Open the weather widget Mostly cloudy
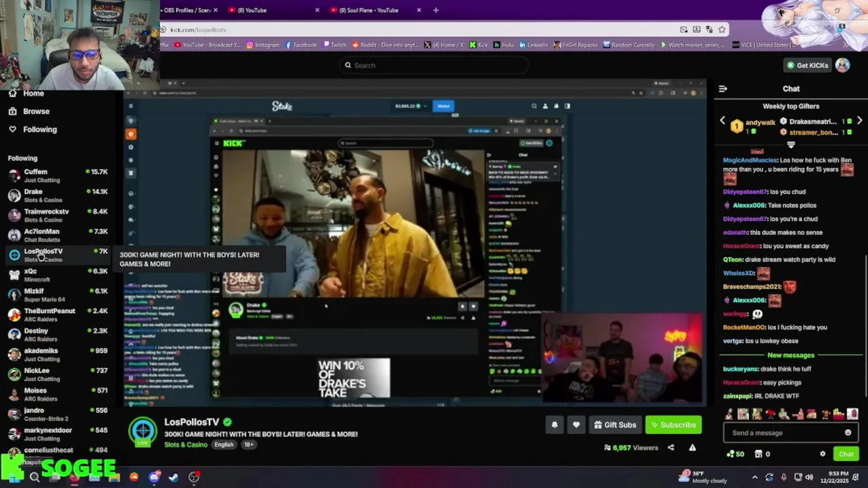This screenshot has height=488, width=868. coord(704,477)
